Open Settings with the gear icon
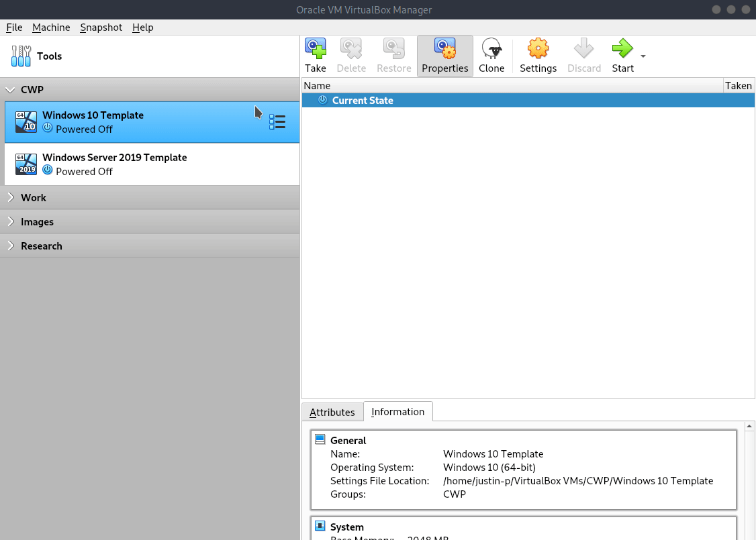Viewport: 756px width, 540px height. [538, 49]
